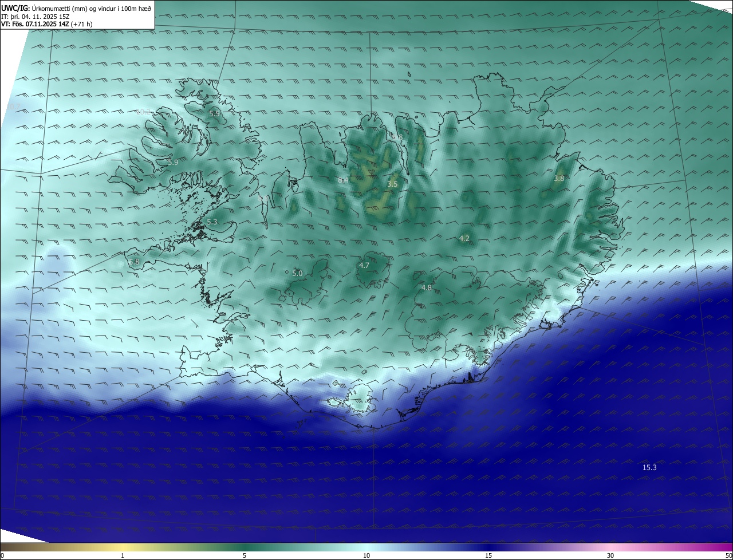Click the valid time 'VT: Fös. 07.11.2025 14Z'
Image resolution: width=733 pixels, height=560 pixels.
click(36, 24)
